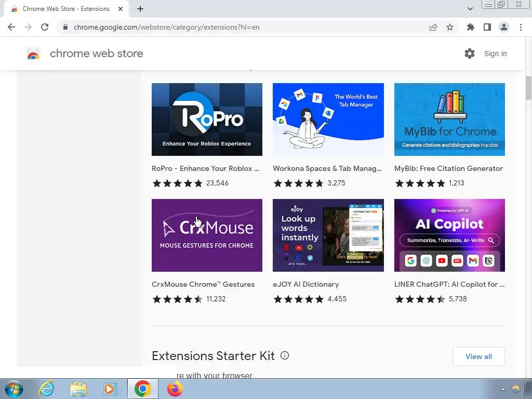Viewport: 532px width, 399px height.
Task: Open Chrome three-dot menu
Action: (521, 27)
